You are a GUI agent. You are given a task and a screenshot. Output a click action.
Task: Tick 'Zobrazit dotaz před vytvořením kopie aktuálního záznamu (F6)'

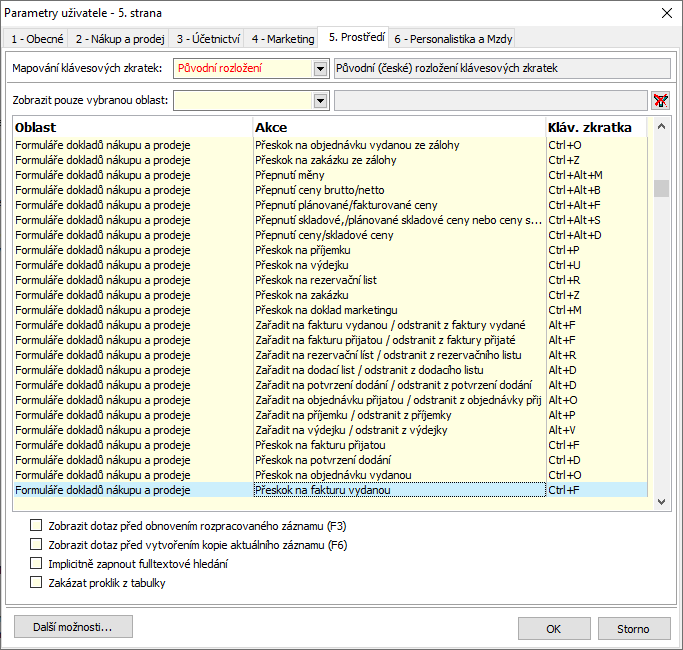click(36, 545)
